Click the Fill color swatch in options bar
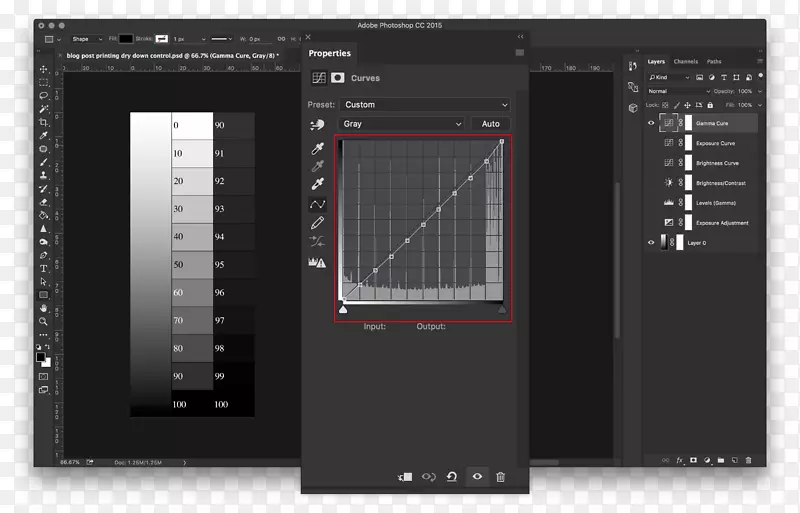This screenshot has height=513, width=800. [x=126, y=39]
